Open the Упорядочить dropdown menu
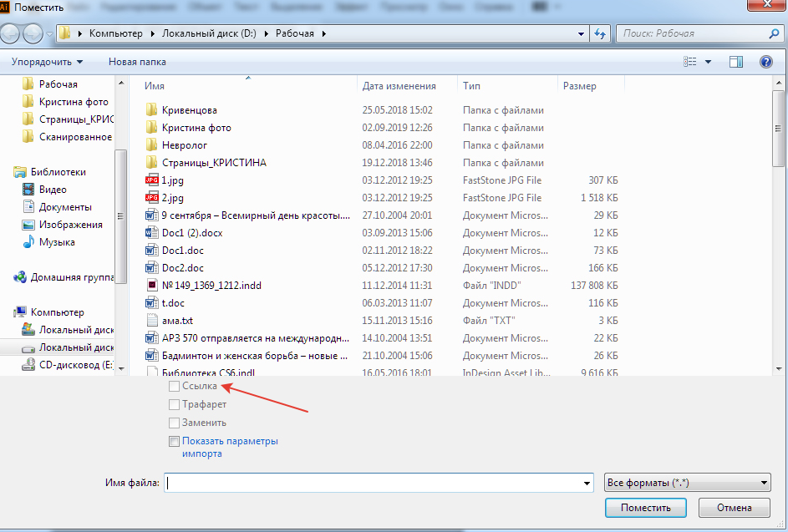Viewport: 788px width, 532px height. point(48,62)
